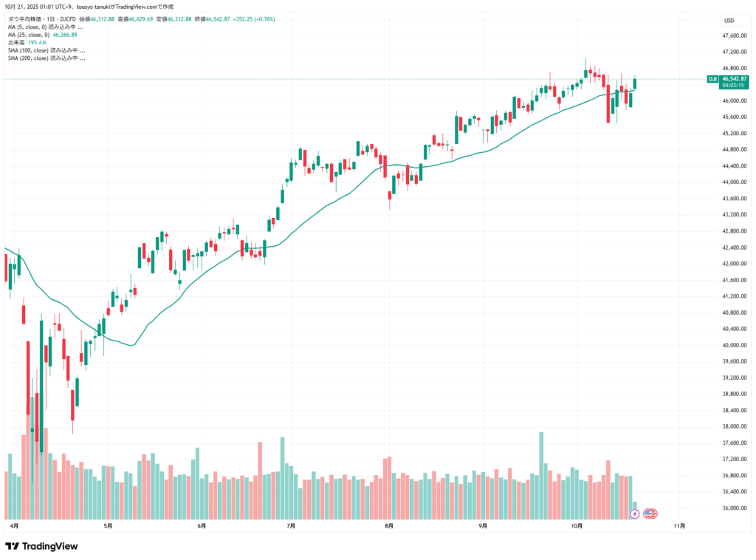Image resolution: width=756 pixels, height=560 pixels.
Task: Click the 10月 label on time axis
Action: click(x=577, y=526)
